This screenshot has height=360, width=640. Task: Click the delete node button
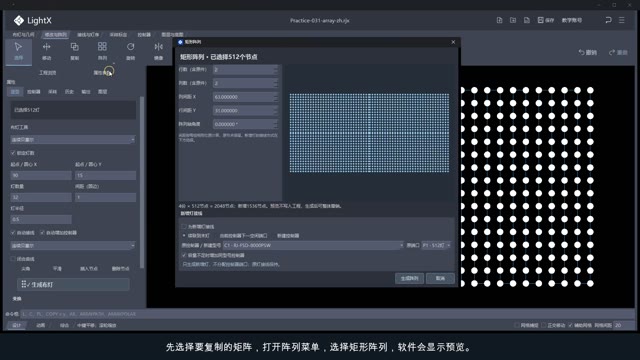(120, 269)
